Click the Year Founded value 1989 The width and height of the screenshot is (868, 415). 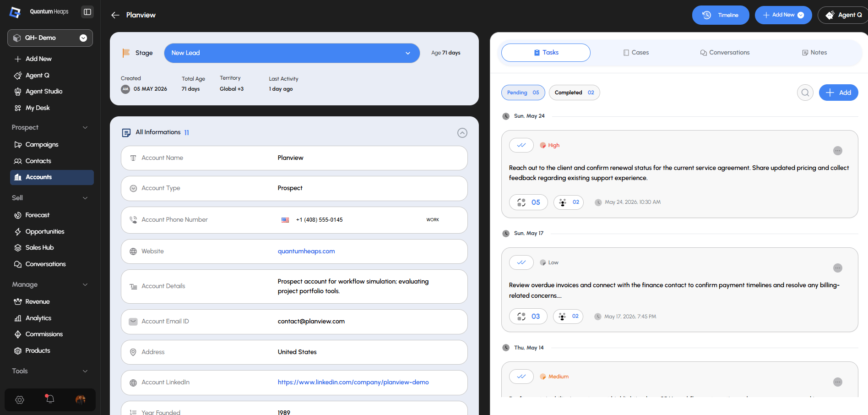[284, 413]
